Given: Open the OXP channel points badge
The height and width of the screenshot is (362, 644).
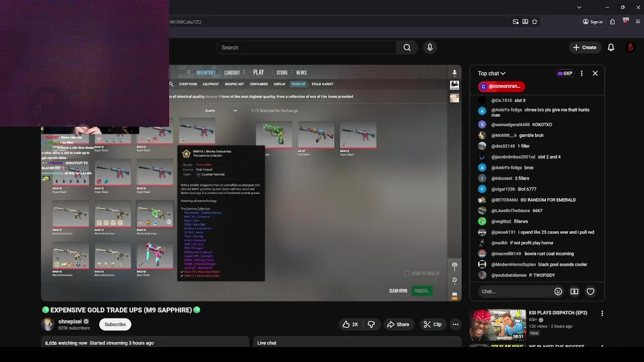Looking at the screenshot, I should (x=565, y=73).
